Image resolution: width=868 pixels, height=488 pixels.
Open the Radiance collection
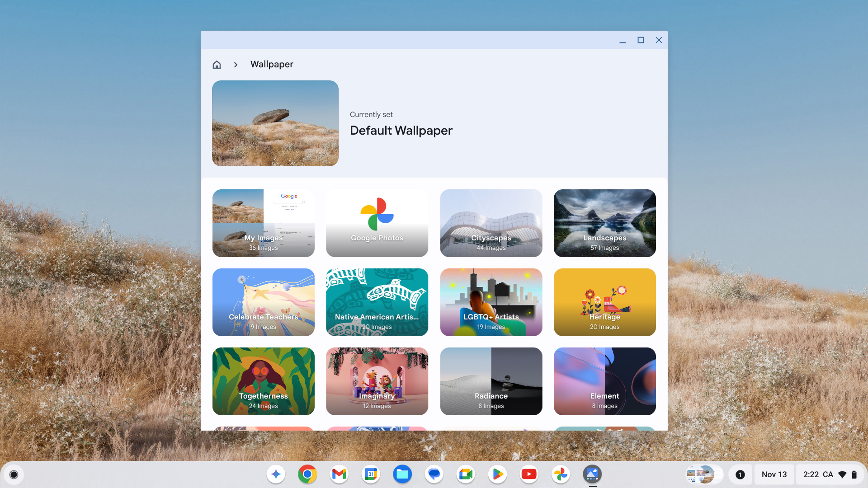pyautogui.click(x=491, y=381)
